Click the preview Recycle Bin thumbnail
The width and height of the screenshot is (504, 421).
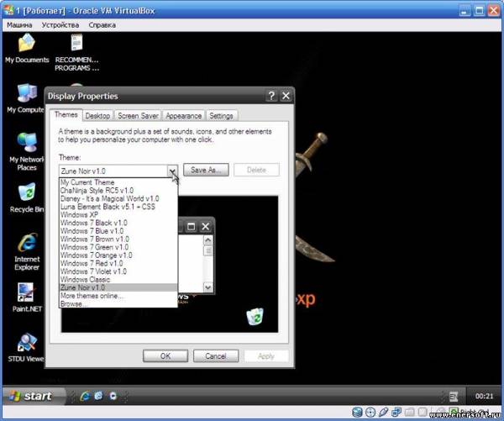[x=255, y=317]
